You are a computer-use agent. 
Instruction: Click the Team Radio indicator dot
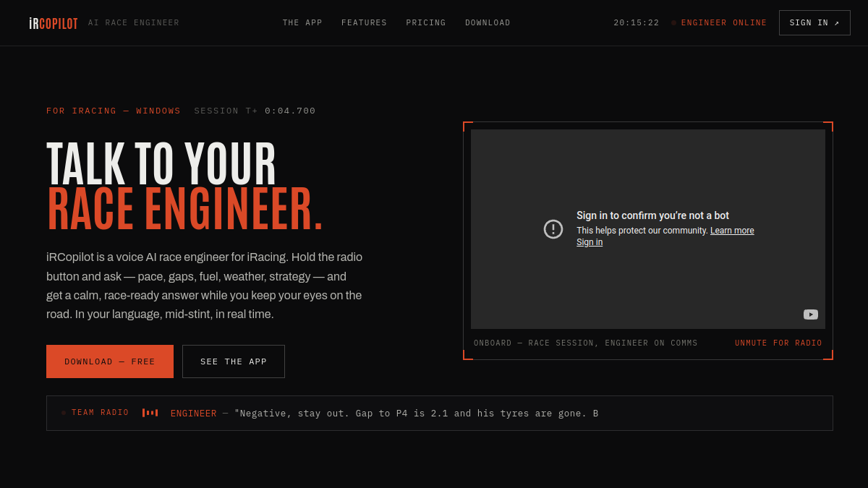(64, 413)
